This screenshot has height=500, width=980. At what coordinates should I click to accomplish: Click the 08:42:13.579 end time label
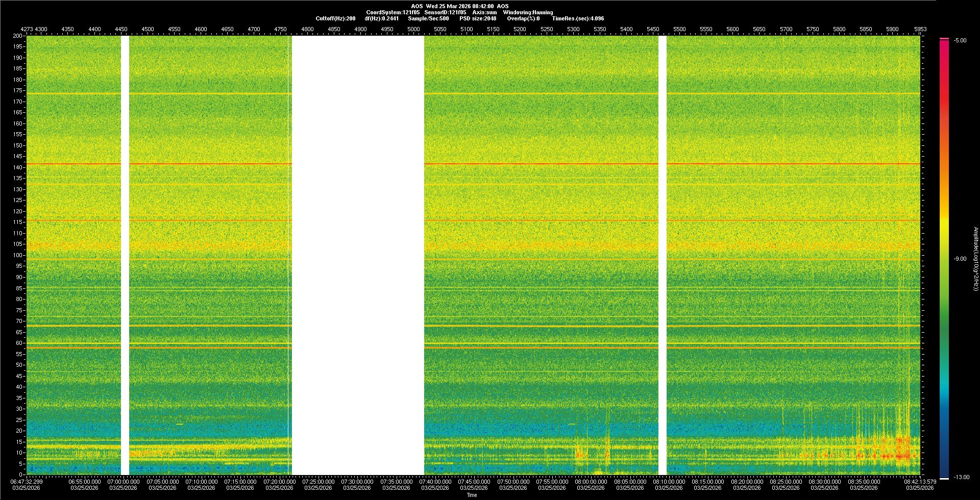[919, 482]
